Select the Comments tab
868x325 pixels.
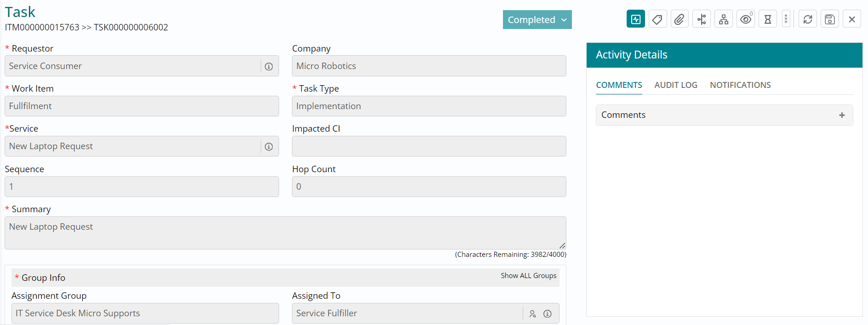[619, 85]
